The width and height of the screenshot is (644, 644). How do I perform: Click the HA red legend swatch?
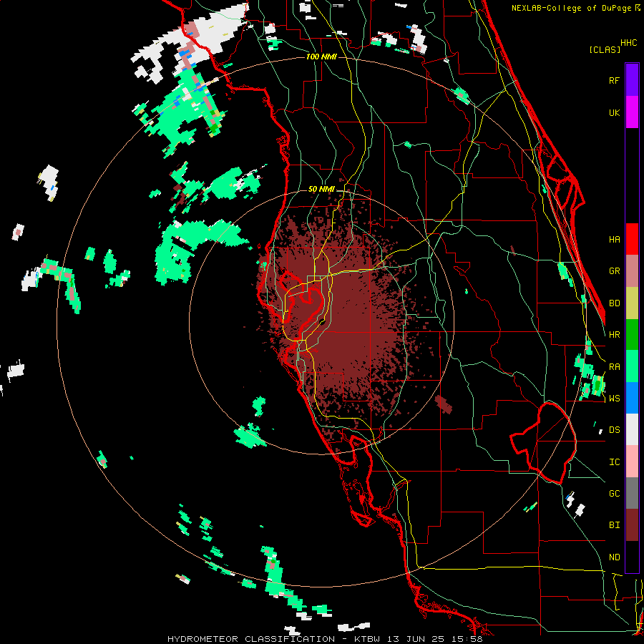click(x=632, y=239)
